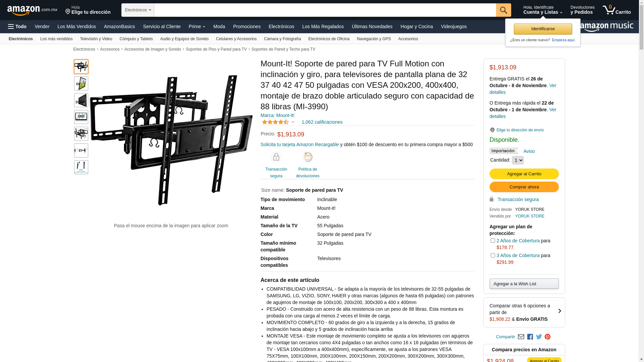
Task: Check the 3 Años de Cobertura box
Action: click(x=493, y=255)
